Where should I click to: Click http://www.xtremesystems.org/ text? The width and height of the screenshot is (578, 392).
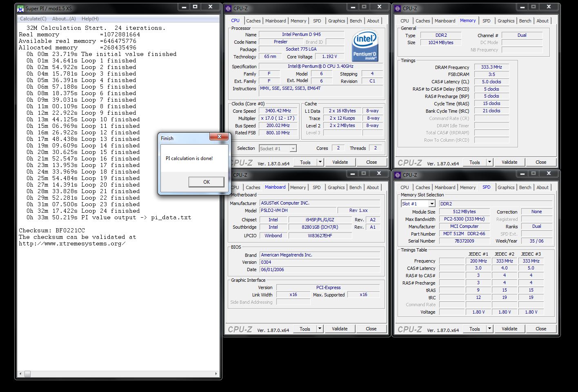pyautogui.click(x=72, y=243)
